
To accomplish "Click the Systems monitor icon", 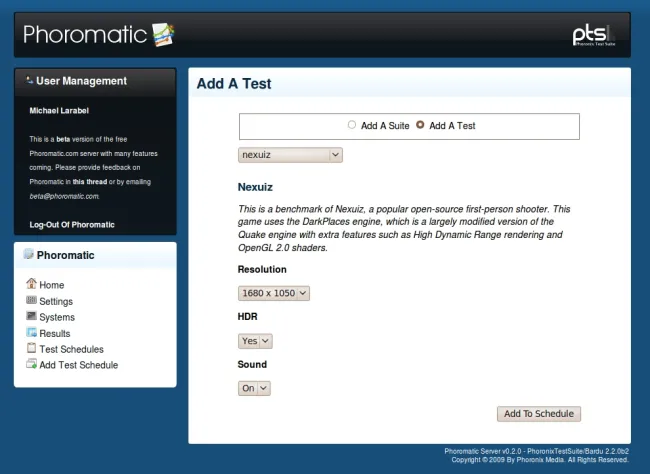I will [31, 316].
